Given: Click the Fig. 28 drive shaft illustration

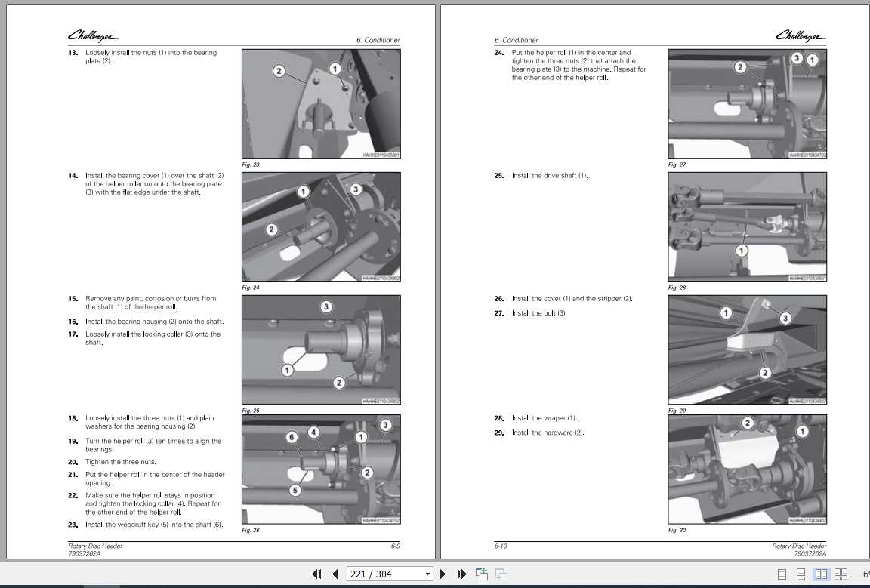Looking at the screenshot, I should 746,226.
